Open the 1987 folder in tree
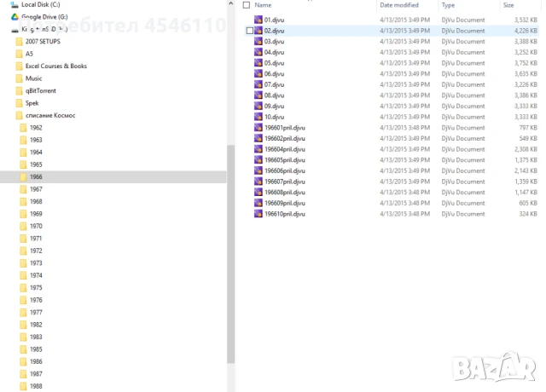 click(36, 374)
